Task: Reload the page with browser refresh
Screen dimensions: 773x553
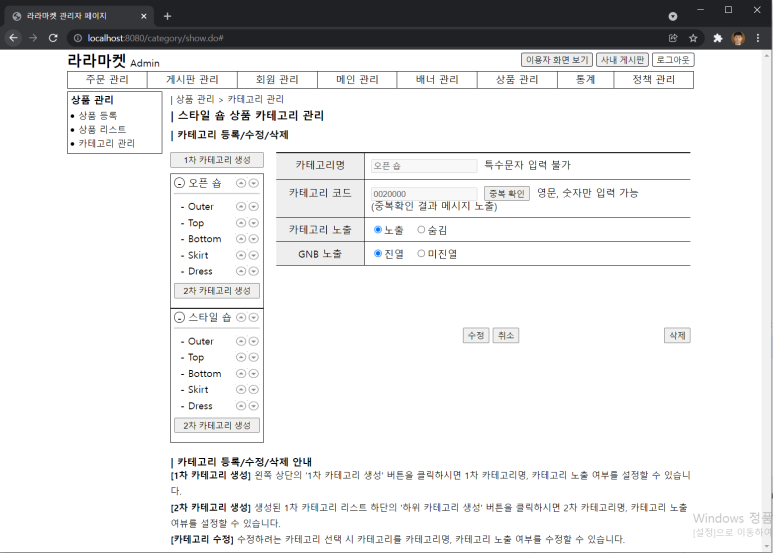Action: pyautogui.click(x=53, y=38)
